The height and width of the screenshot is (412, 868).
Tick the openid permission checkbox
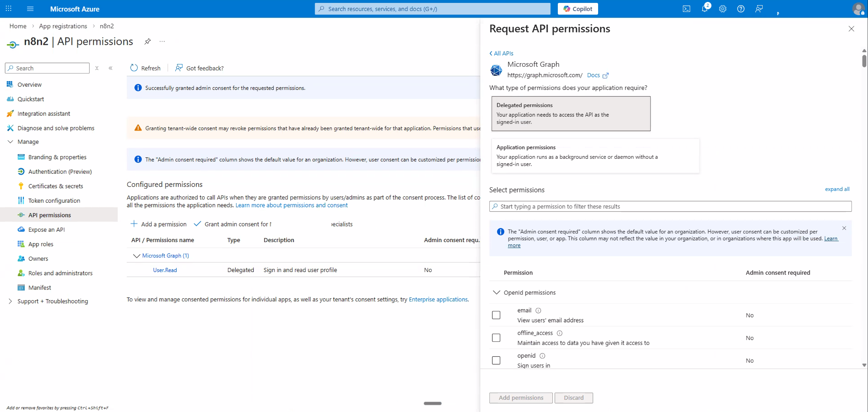(496, 360)
